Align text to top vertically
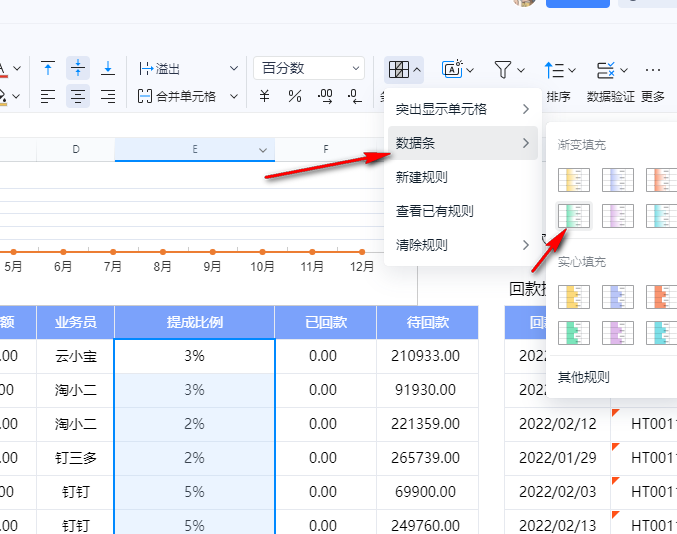 click(48, 68)
